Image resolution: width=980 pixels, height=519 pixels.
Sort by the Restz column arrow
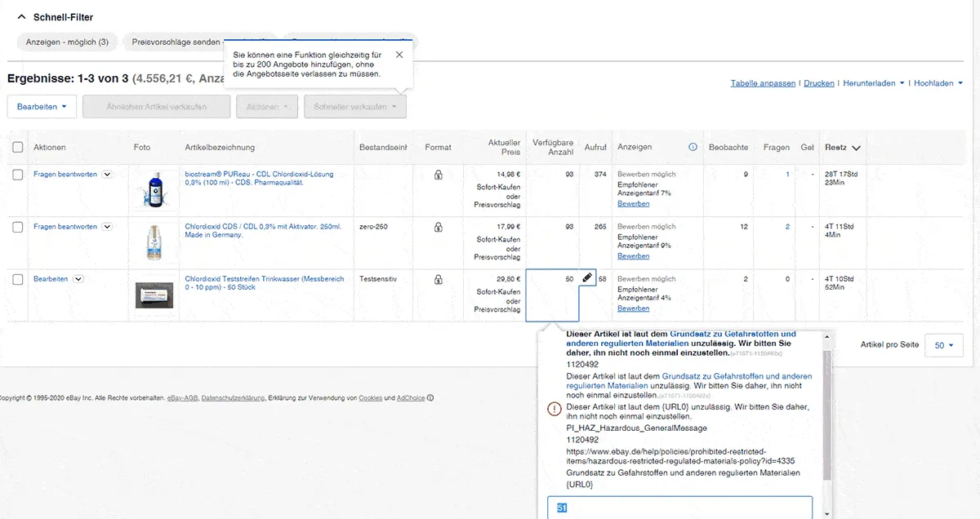tap(856, 149)
